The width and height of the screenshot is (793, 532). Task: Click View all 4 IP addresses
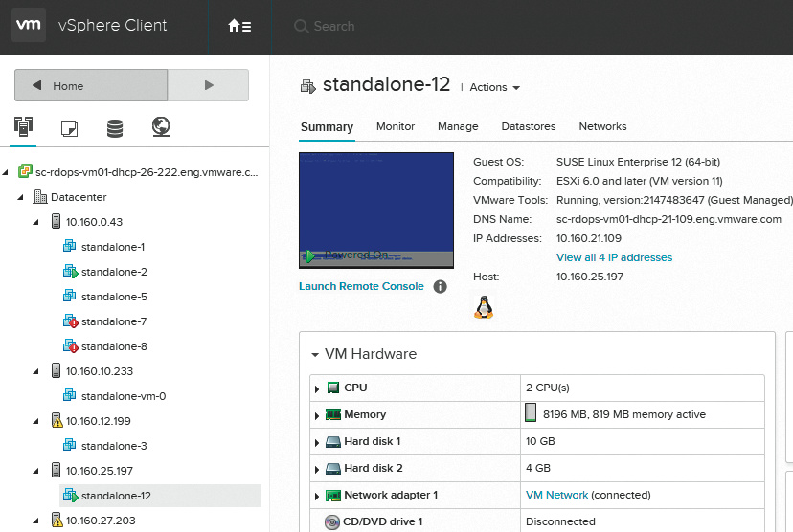tap(614, 257)
